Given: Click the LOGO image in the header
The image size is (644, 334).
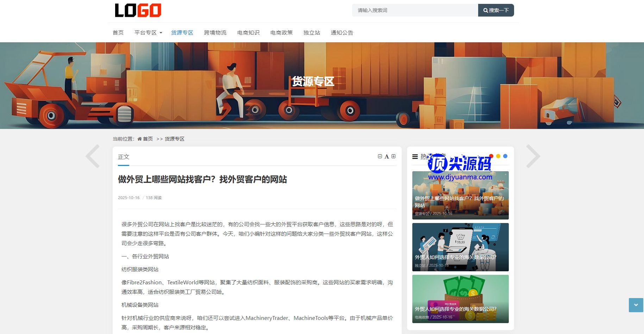Looking at the screenshot, I should click(138, 11).
